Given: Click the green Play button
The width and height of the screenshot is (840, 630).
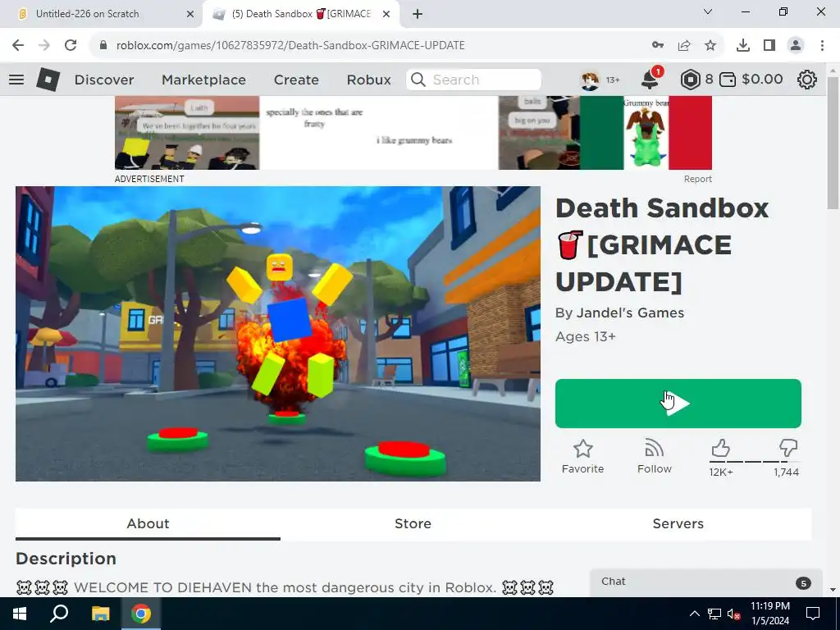Looking at the screenshot, I should pos(678,404).
